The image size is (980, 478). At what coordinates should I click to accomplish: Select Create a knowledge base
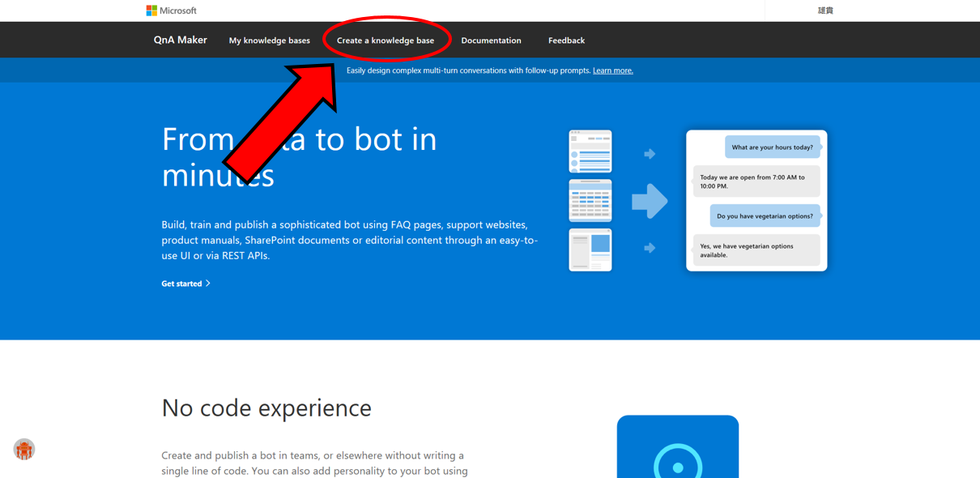[386, 41]
